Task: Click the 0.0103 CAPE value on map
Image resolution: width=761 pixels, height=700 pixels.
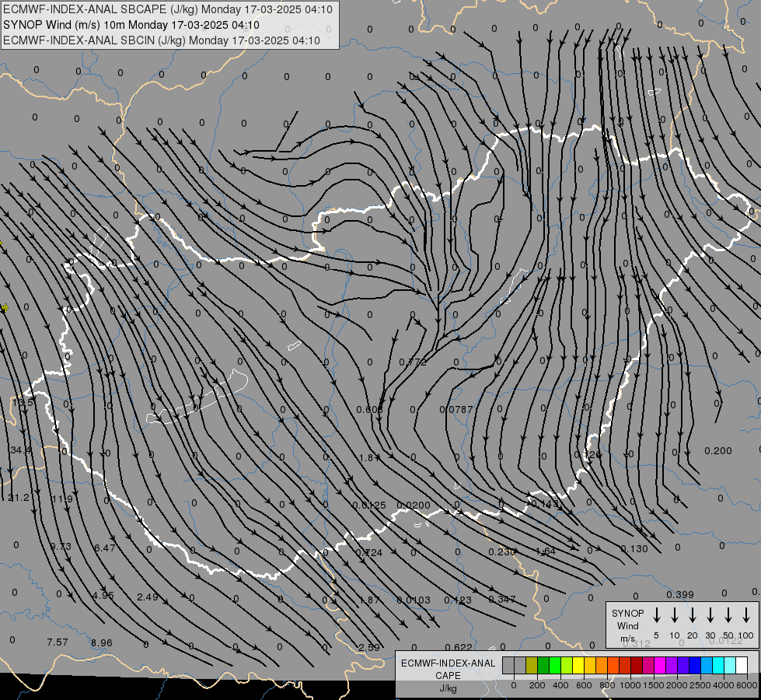Action: point(414,600)
